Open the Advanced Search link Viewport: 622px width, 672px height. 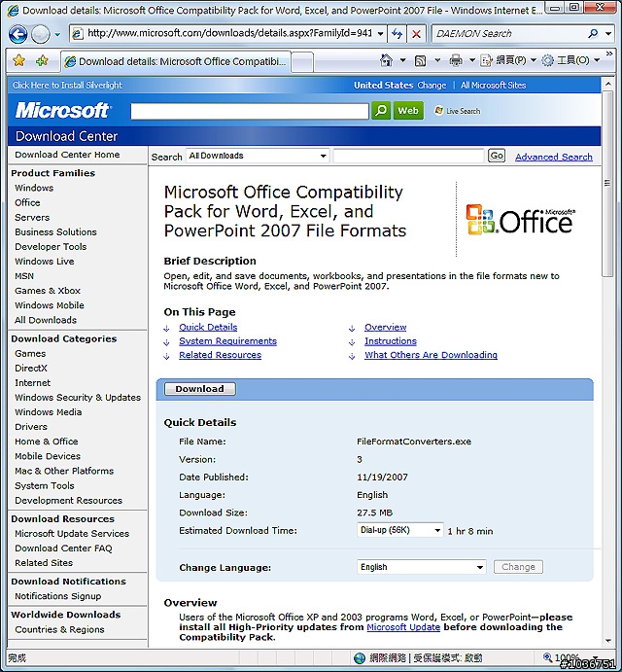[553, 157]
